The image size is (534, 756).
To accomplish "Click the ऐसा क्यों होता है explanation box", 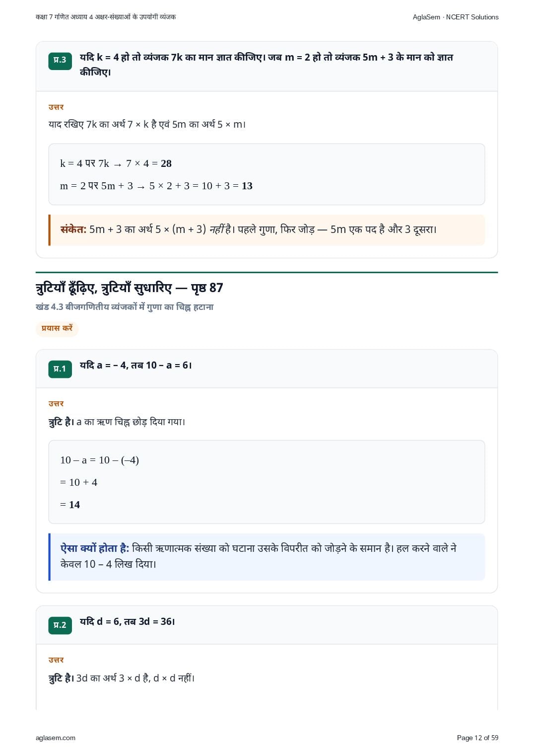I will tap(267, 557).
